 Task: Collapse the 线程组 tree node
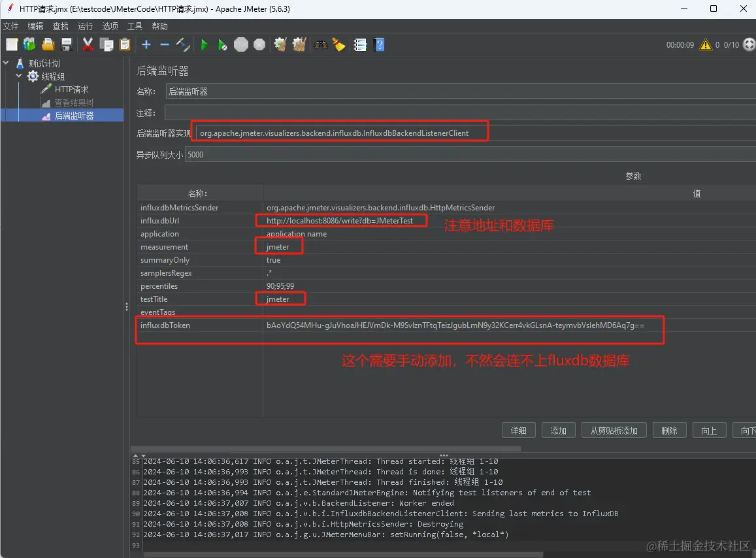pos(19,76)
